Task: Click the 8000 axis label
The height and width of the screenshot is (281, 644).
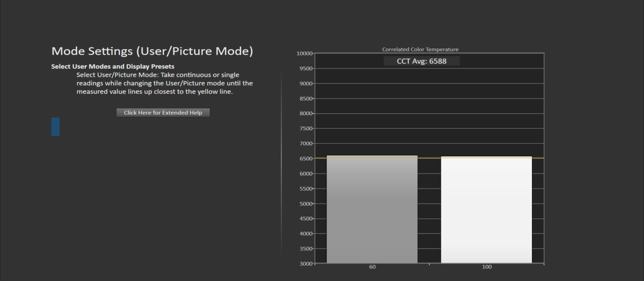Action: [305, 114]
